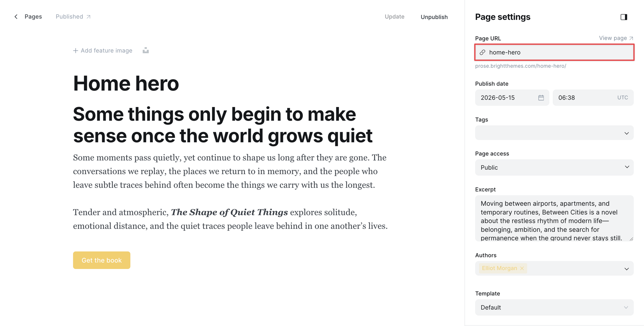Open View page link
The height and width of the screenshot is (326, 644).
coord(616,38)
